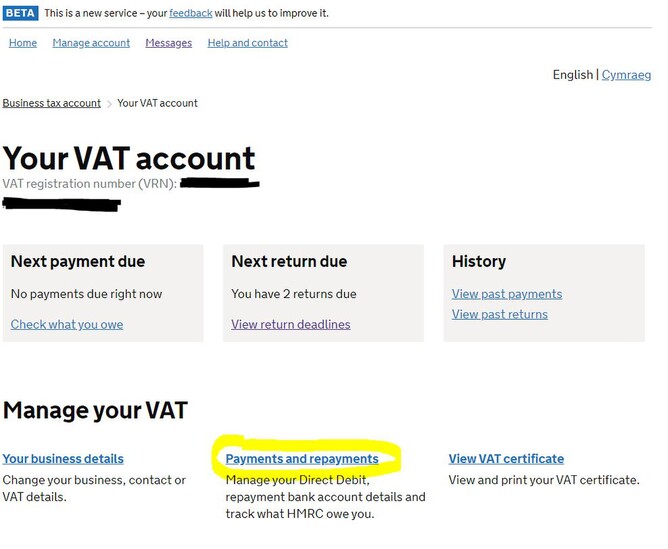Click the Next payment due card
The image size is (668, 549).
(x=103, y=292)
